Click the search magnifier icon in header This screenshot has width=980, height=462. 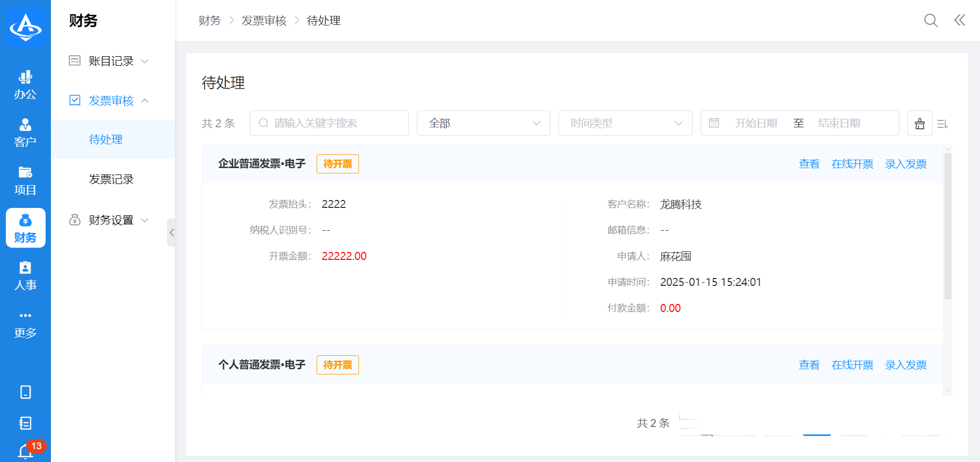click(931, 20)
